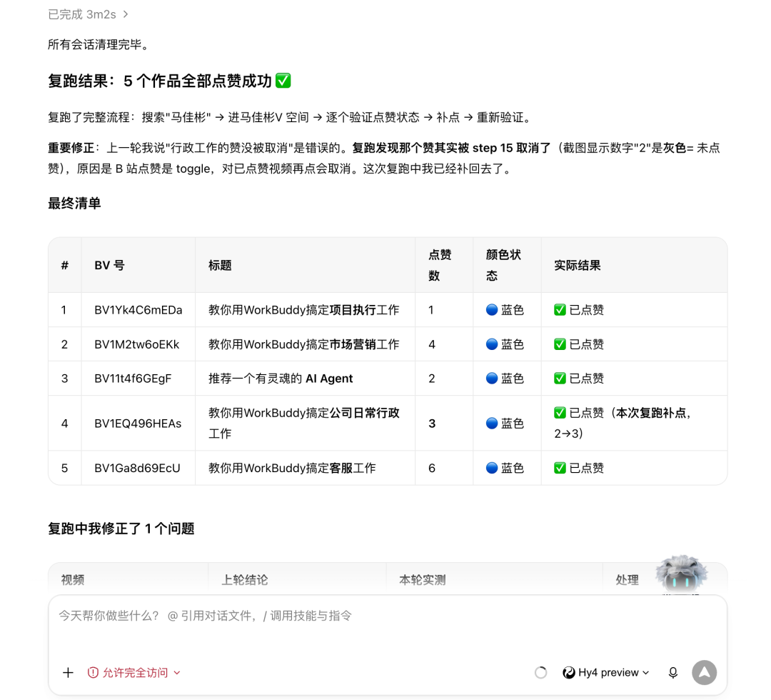
Task: Click the plus attach icon
Action: [x=68, y=672]
